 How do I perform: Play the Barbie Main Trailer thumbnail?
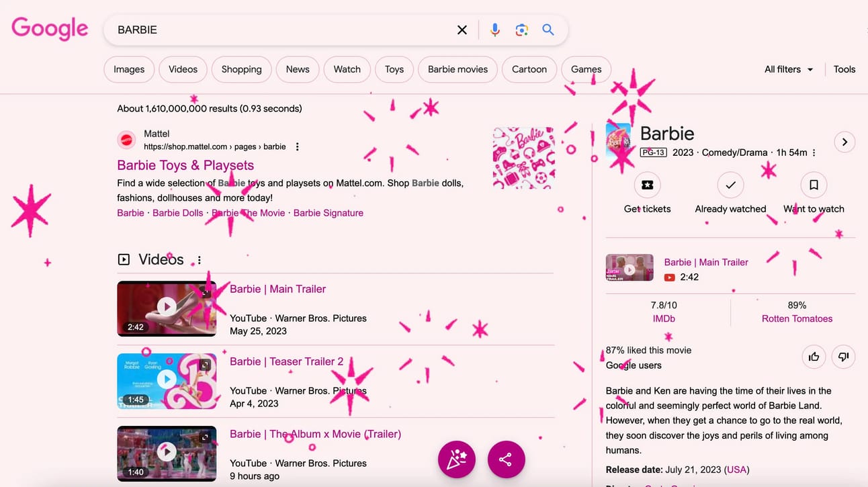167,308
